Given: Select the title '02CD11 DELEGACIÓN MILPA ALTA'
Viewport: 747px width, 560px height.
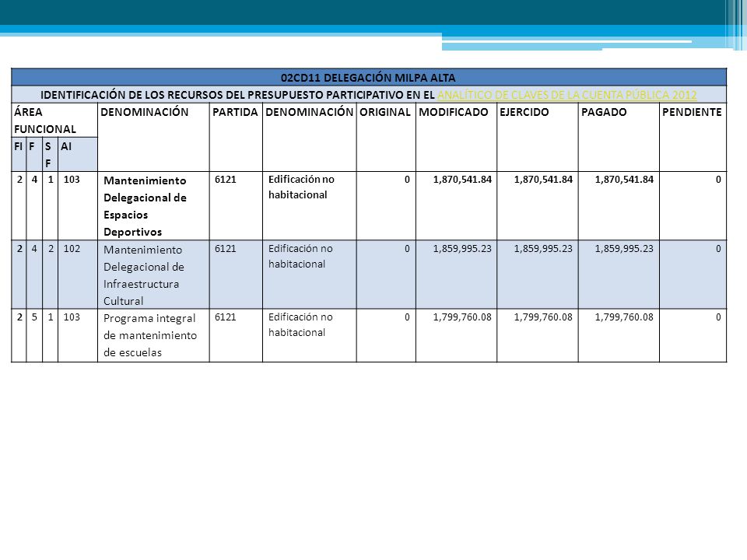Looking at the screenshot, I should [x=368, y=78].
